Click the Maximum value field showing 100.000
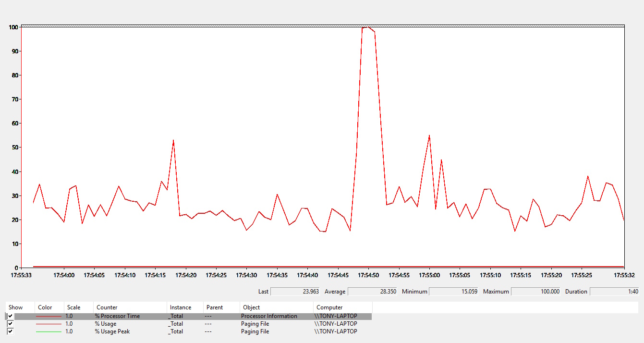This screenshot has width=644, height=343. (535, 292)
